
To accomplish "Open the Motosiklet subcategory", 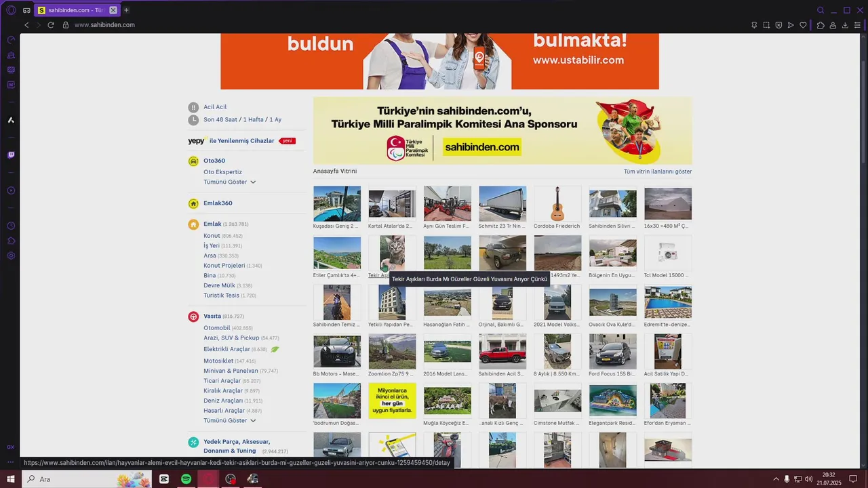I will click(218, 361).
